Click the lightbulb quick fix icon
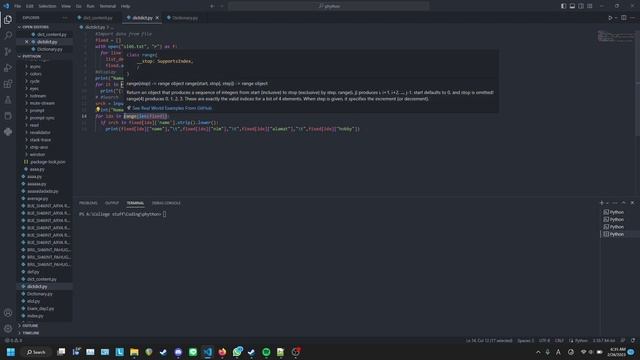The height and width of the screenshot is (360, 640). tap(98, 109)
